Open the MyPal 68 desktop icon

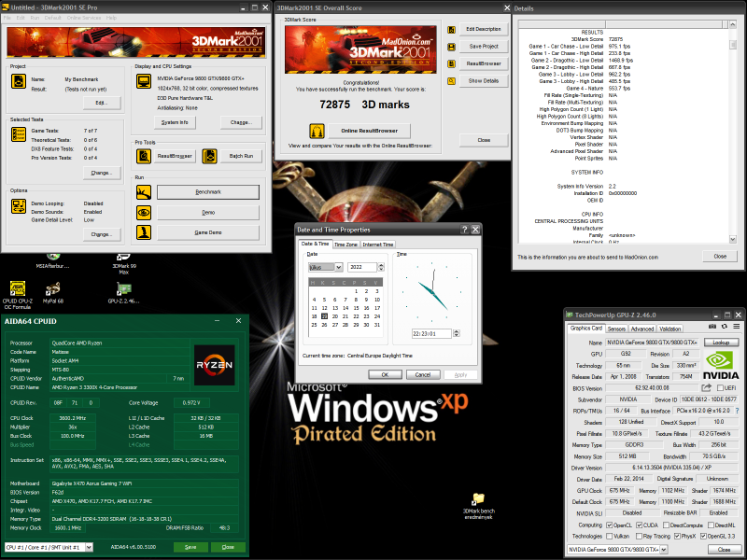(53, 292)
